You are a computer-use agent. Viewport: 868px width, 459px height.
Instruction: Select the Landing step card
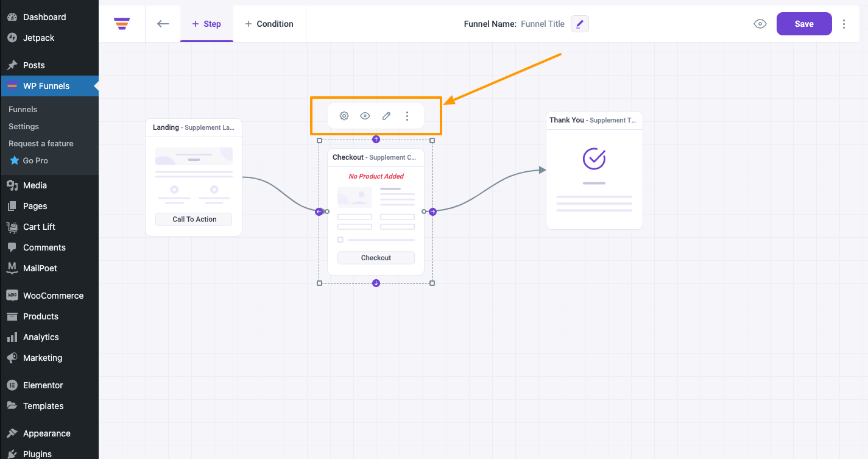coord(194,177)
